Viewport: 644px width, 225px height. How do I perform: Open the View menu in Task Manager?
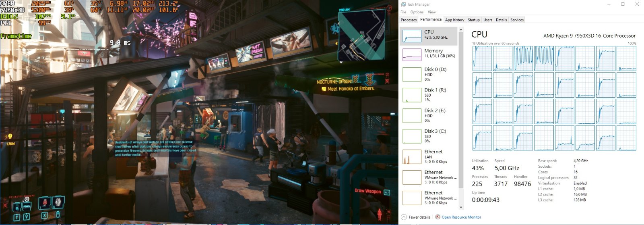pos(431,12)
